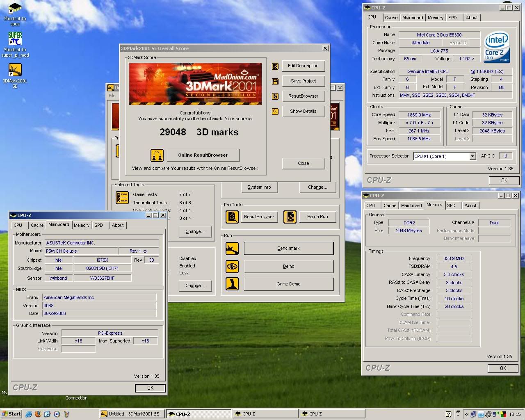The height and width of the screenshot is (420, 525).
Task: Click the taskbar help balloon icon
Action: [x=448, y=414]
